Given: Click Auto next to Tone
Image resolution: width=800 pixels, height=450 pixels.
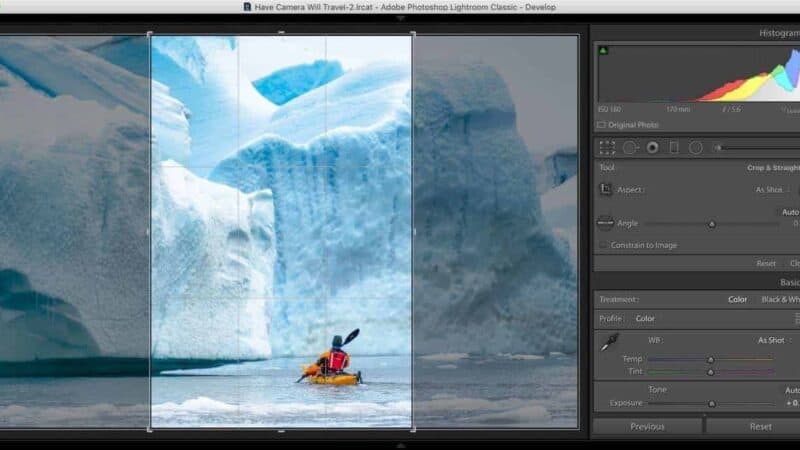Looking at the screenshot, I should coord(792,390).
